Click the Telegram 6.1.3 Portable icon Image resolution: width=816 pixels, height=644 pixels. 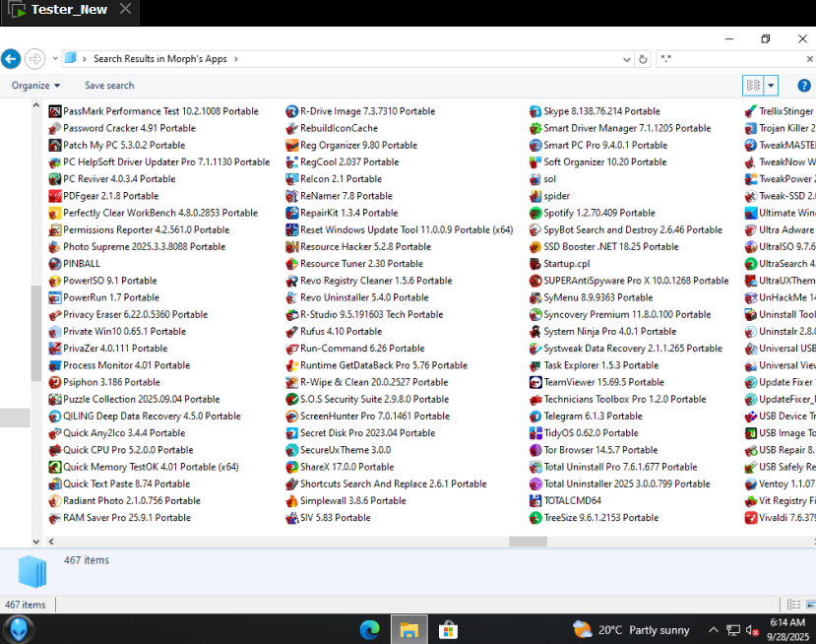[x=535, y=416]
